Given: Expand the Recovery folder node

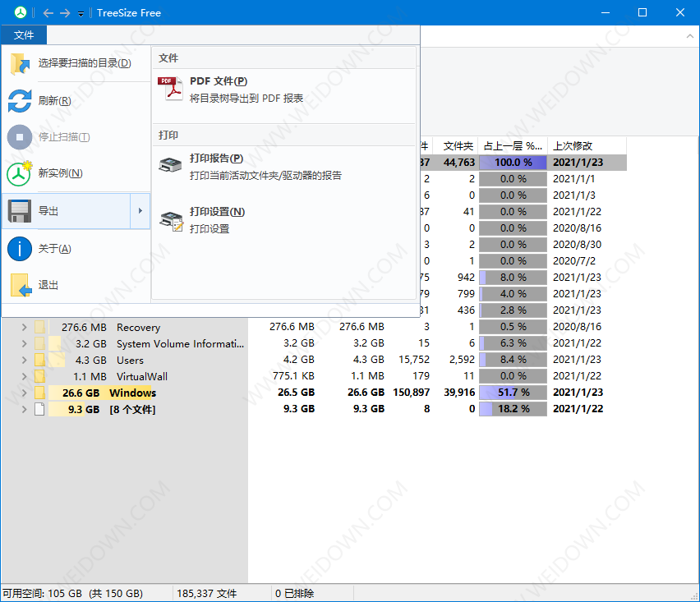Looking at the screenshot, I should [24, 327].
